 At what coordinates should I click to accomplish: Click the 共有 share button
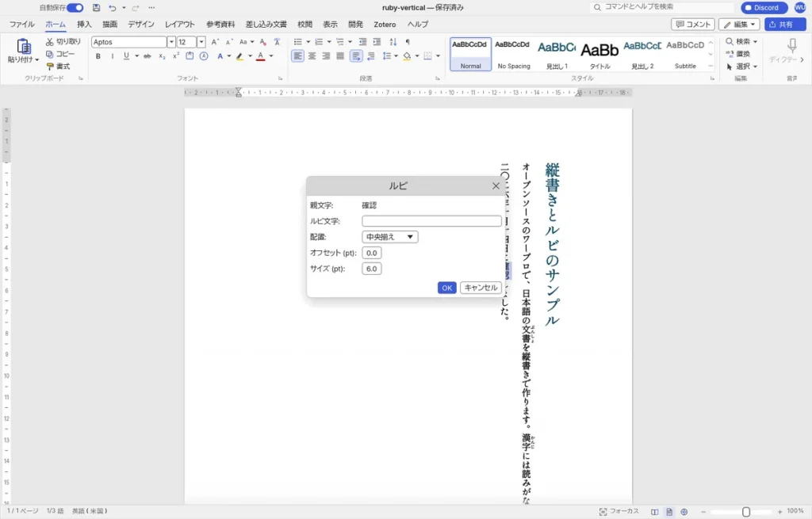784,25
